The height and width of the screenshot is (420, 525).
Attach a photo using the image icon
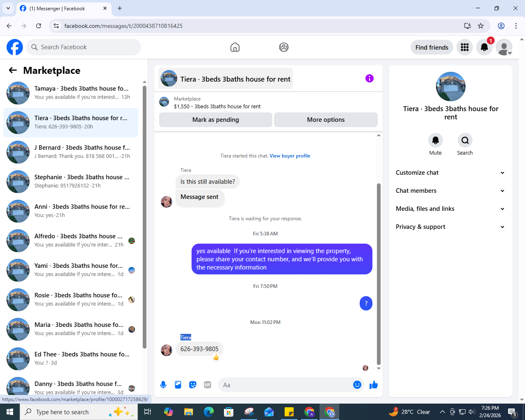(178, 385)
